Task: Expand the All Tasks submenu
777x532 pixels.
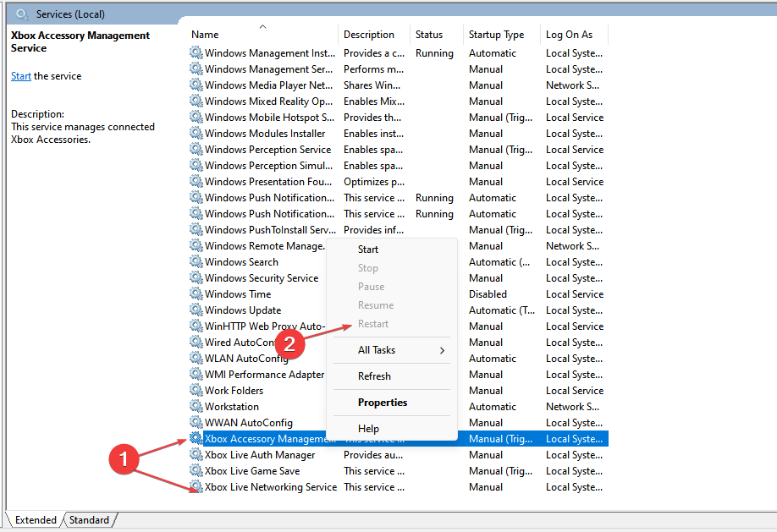Action: pos(392,349)
